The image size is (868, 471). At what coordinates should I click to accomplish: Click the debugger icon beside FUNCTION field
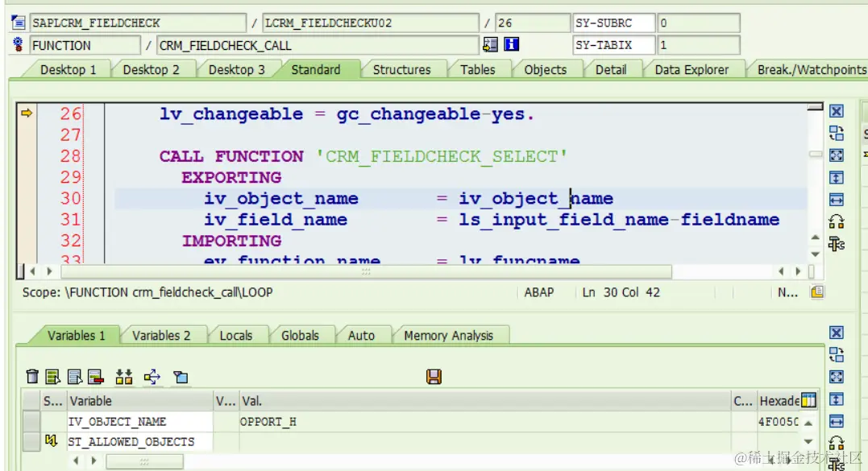pos(19,45)
